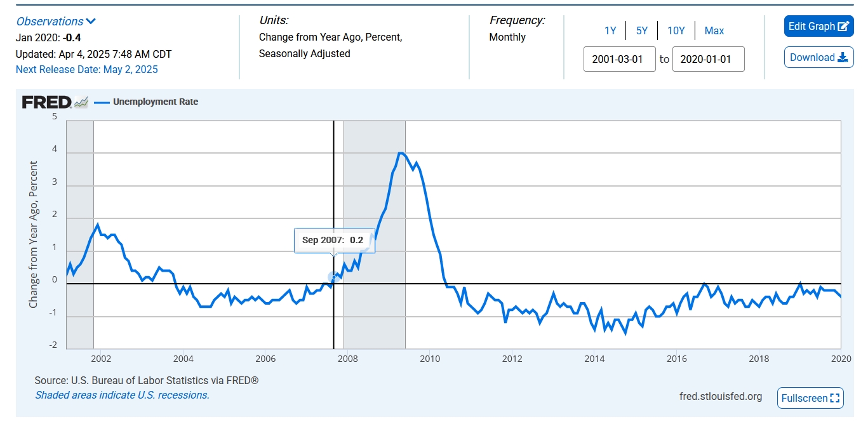868x424 pixels.
Task: Click the start date field 2001-03-01
Action: coord(619,59)
